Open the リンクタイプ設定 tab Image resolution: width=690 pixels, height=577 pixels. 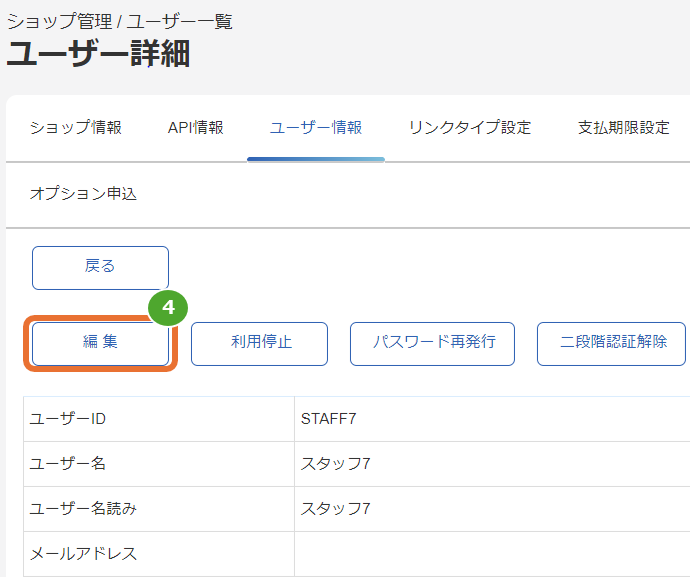click(x=470, y=128)
